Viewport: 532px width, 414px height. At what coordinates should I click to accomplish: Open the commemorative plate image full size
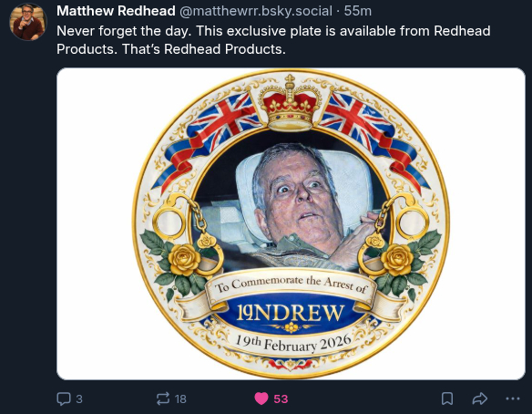tap(291, 223)
